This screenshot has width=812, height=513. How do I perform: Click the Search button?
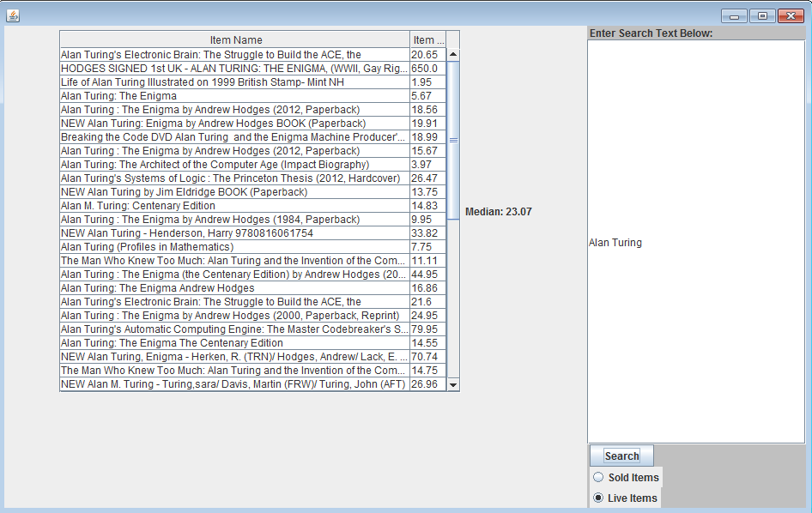[621, 456]
